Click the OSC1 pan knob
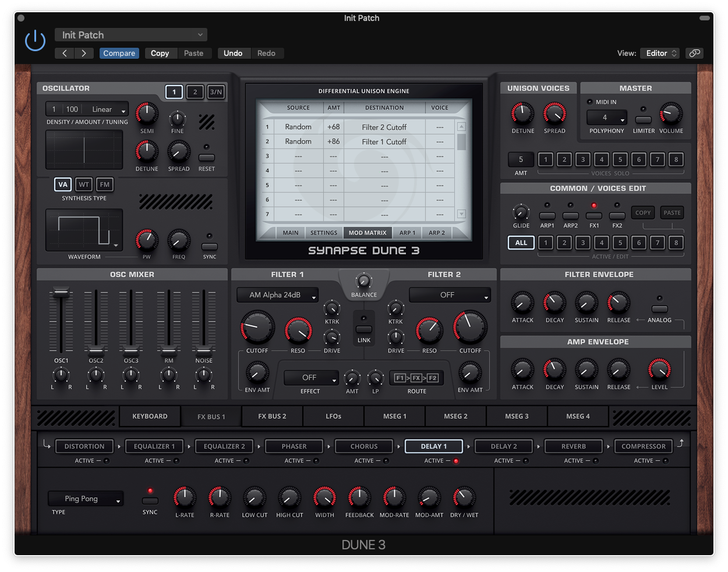The height and width of the screenshot is (572, 728). point(61,375)
